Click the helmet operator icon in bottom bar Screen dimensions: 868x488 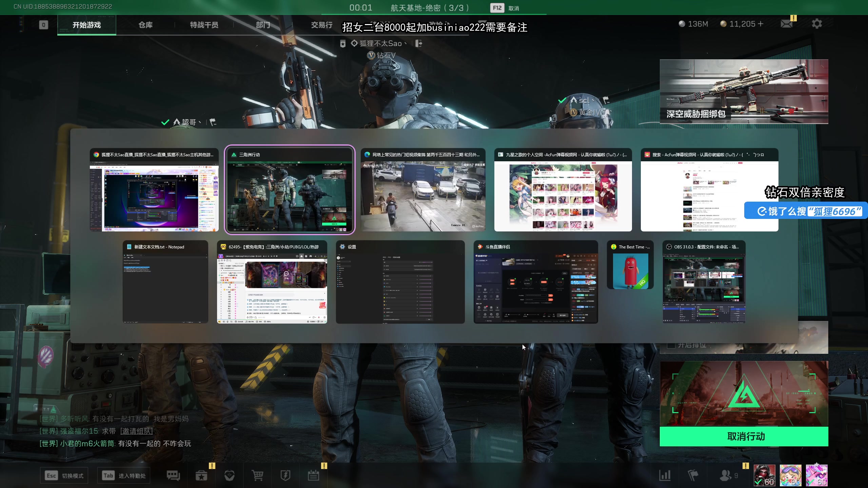coord(230,475)
